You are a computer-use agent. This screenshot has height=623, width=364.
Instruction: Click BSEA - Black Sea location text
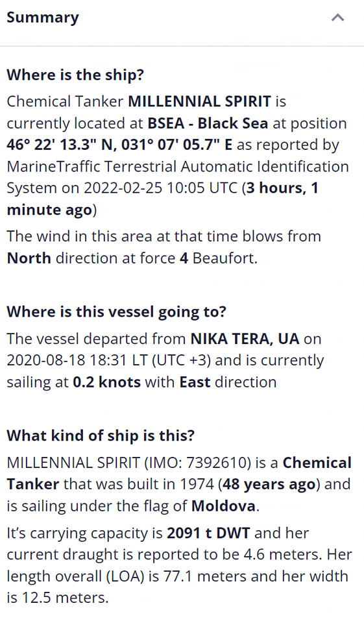208,123
